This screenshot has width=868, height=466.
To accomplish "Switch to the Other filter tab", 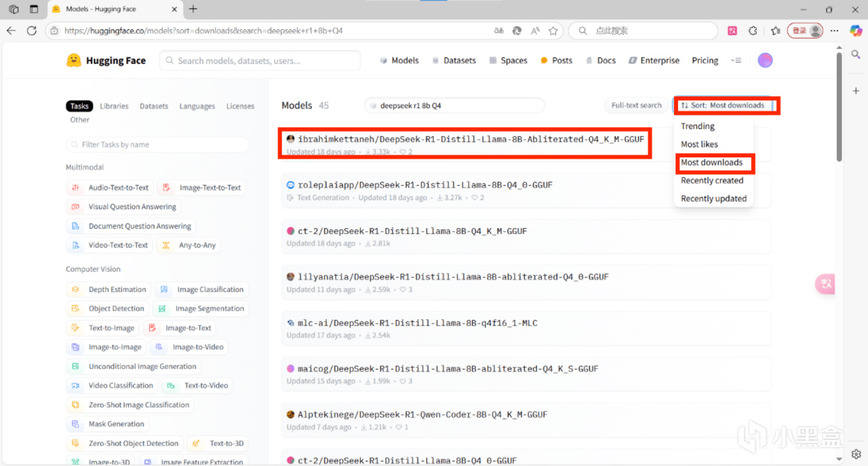I will (x=80, y=119).
